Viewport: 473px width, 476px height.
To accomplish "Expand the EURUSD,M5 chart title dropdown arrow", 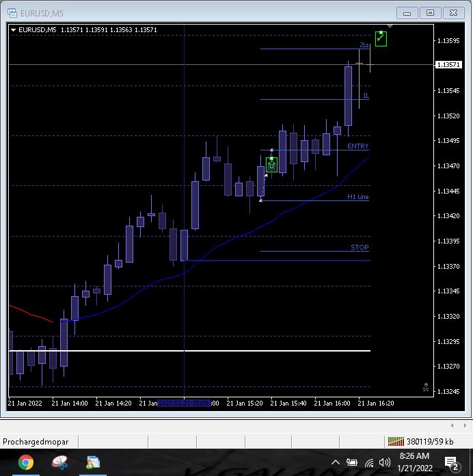I will (x=13, y=30).
